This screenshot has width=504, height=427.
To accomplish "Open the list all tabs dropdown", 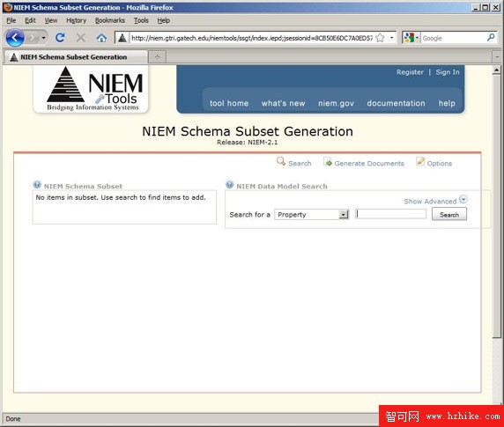I will [497, 57].
